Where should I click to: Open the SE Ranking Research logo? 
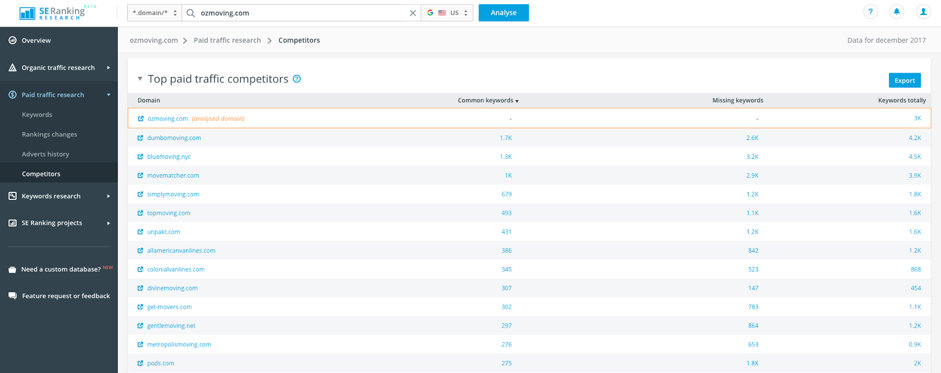[54, 13]
